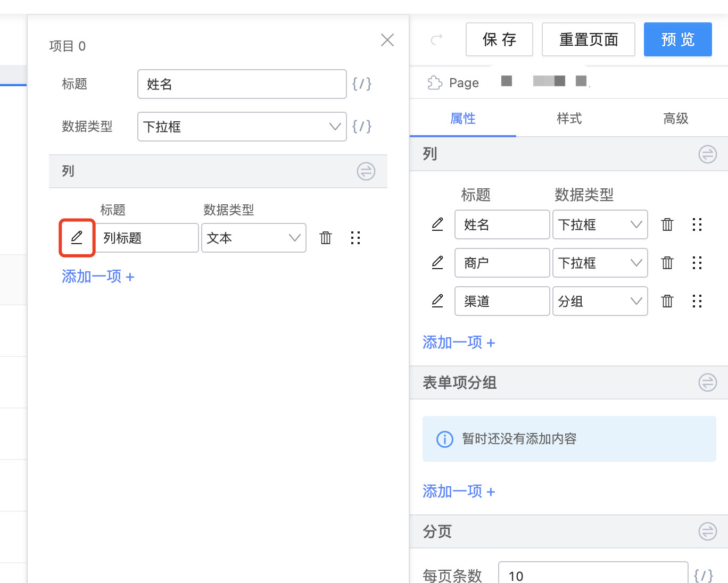The image size is (728, 583).
Task: Delete the 姓名 column row
Action: point(667,224)
